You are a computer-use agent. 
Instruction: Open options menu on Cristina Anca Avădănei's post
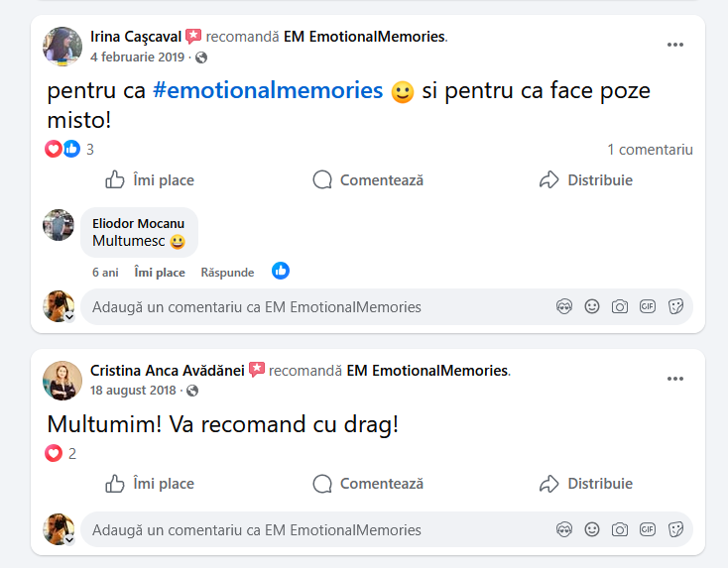click(x=675, y=379)
